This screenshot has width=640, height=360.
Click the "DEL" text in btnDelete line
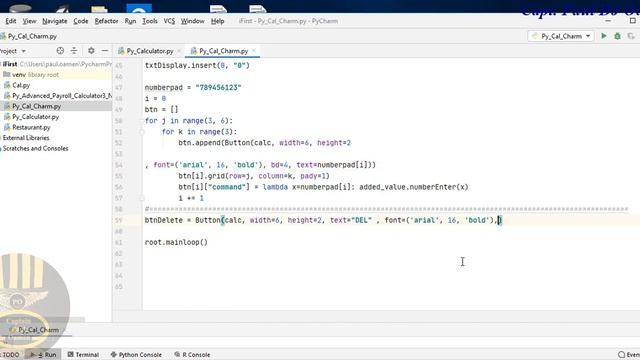pos(362,220)
